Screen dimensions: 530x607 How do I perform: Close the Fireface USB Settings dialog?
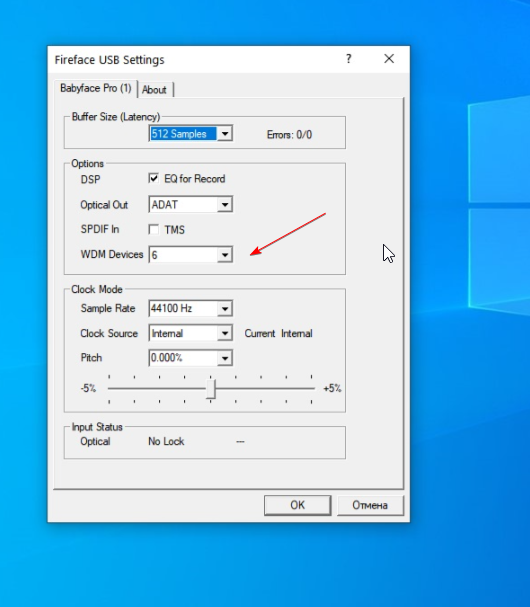click(389, 59)
